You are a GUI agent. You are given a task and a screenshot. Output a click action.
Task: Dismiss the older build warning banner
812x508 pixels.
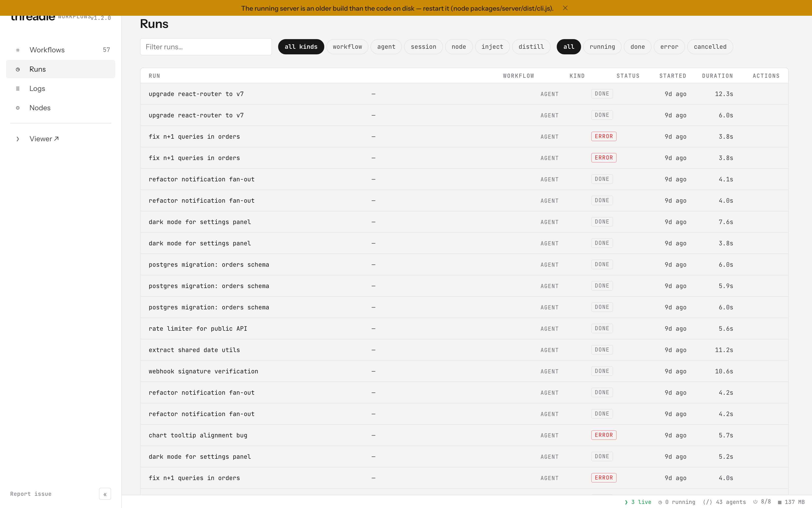[x=565, y=8]
